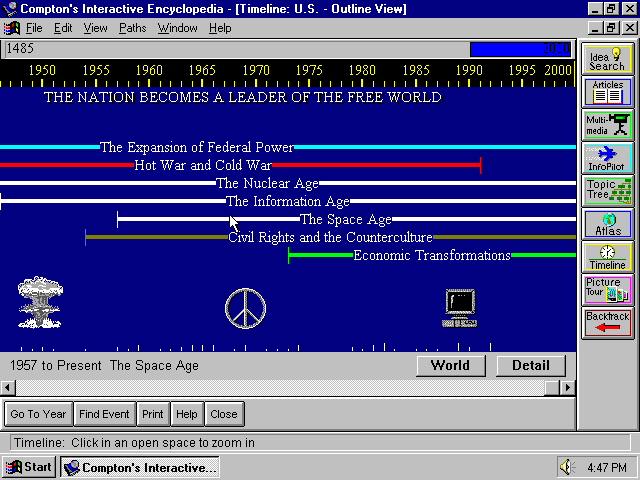The image size is (640, 480).
Task: Click the scrollbar right arrow
Action: (567, 388)
